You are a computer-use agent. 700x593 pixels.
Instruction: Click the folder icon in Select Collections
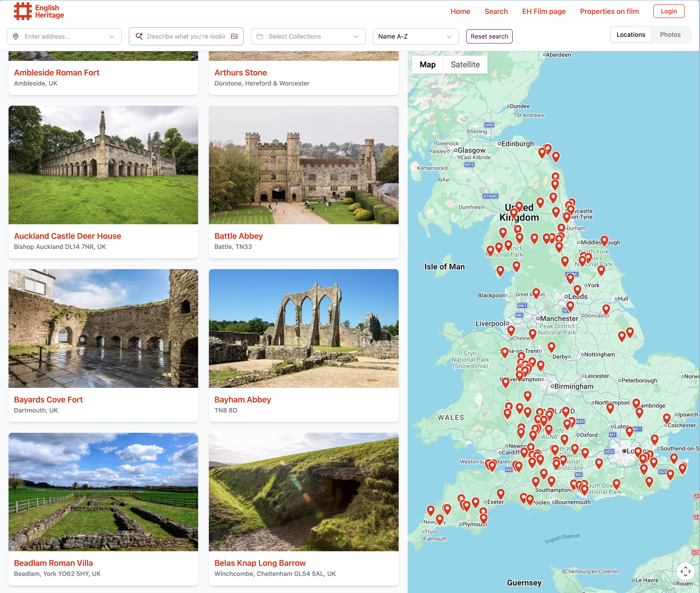[260, 36]
